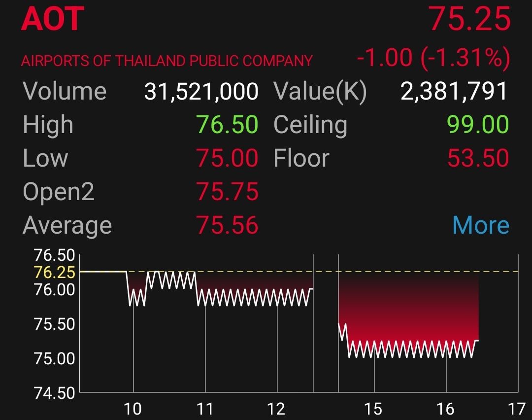Viewport: 532px width, 420px height.
Task: Select the Average price 75.56
Action: [x=227, y=225]
